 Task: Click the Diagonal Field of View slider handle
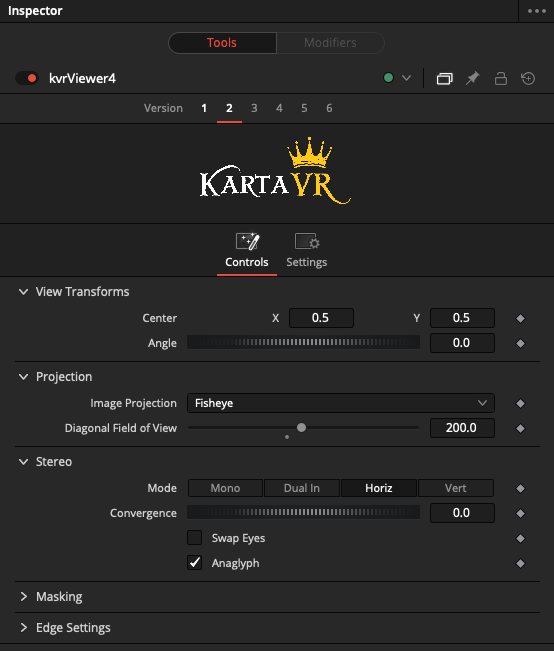point(302,428)
